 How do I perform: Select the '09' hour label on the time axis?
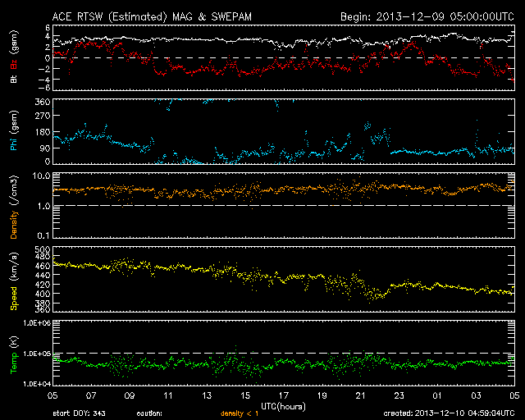pyautogui.click(x=130, y=395)
